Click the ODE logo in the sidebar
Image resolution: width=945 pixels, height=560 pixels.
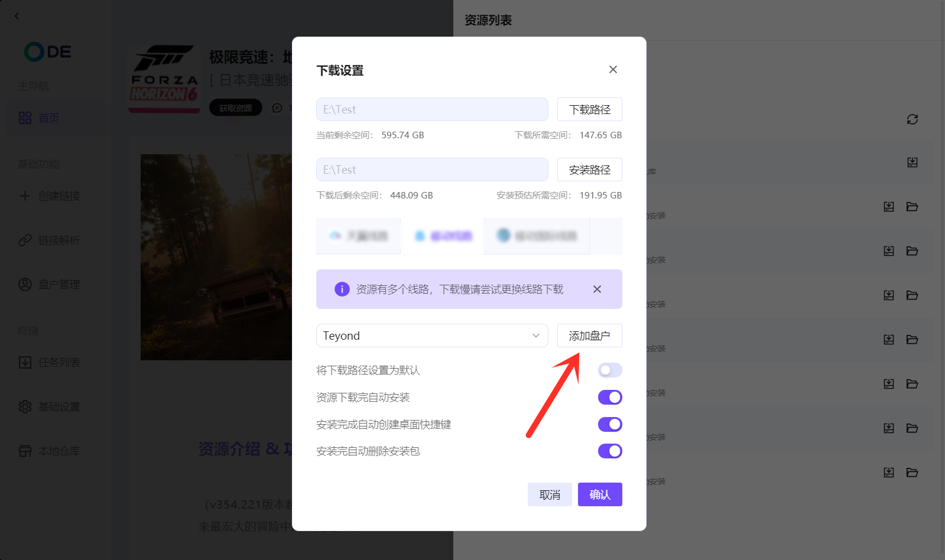click(x=48, y=52)
